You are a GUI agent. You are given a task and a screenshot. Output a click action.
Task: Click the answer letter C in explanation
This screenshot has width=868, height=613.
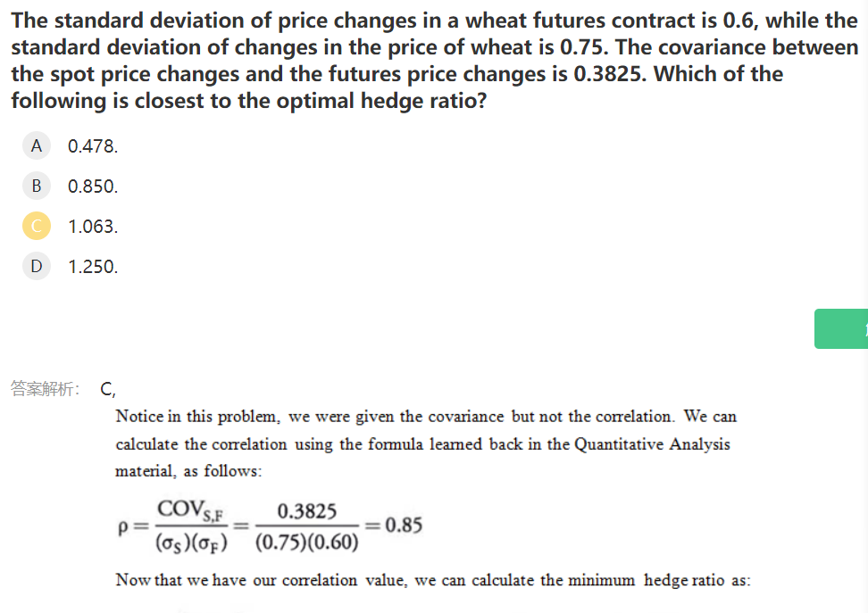(x=107, y=389)
